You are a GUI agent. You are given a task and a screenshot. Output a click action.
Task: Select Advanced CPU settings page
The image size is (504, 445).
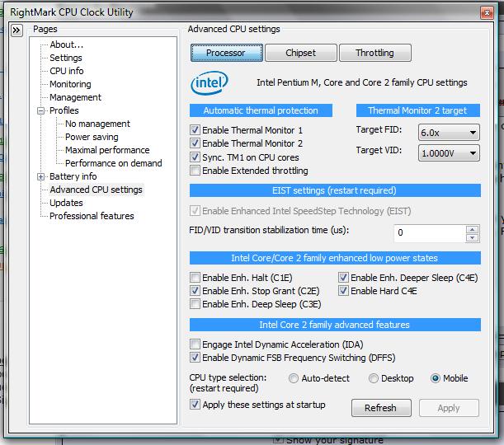click(x=97, y=190)
